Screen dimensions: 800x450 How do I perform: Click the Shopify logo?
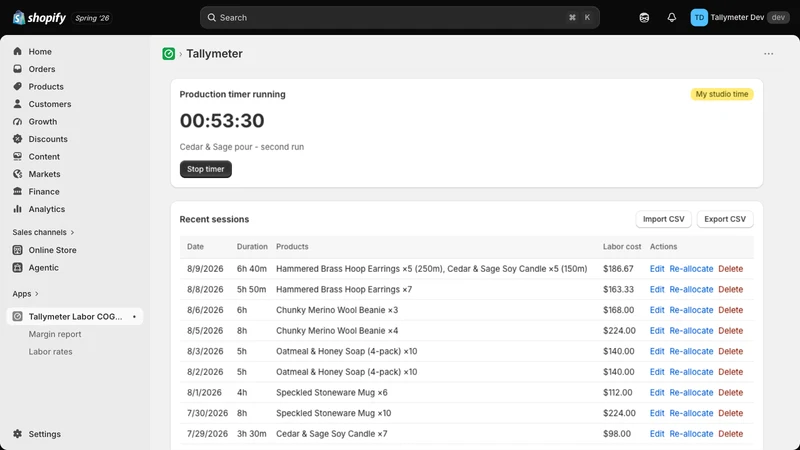pos(39,18)
